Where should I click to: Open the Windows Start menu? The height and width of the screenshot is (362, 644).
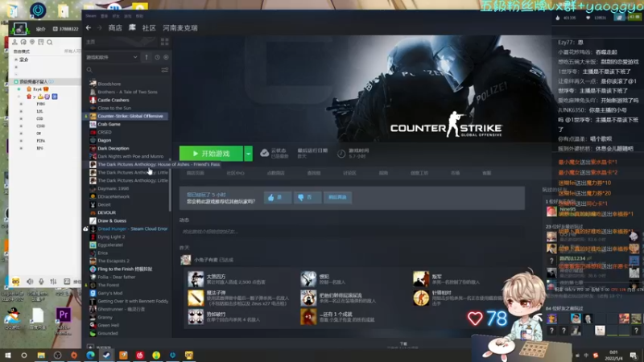[x=8, y=355]
